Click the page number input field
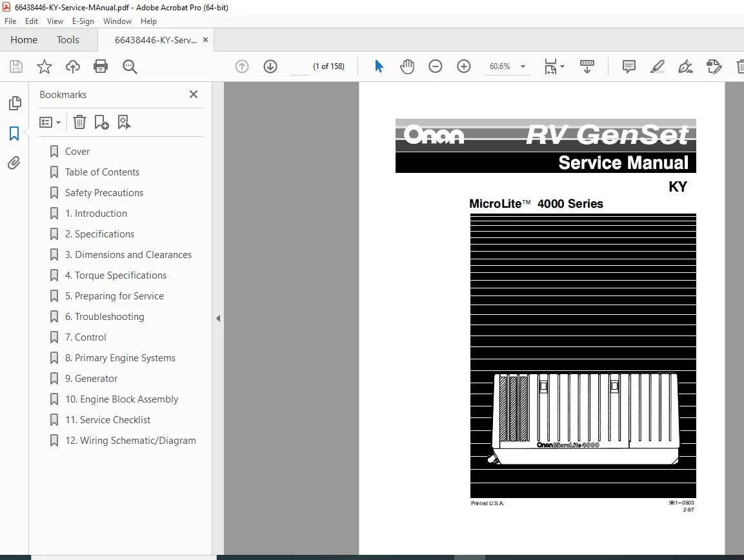744x560 pixels. [x=299, y=66]
